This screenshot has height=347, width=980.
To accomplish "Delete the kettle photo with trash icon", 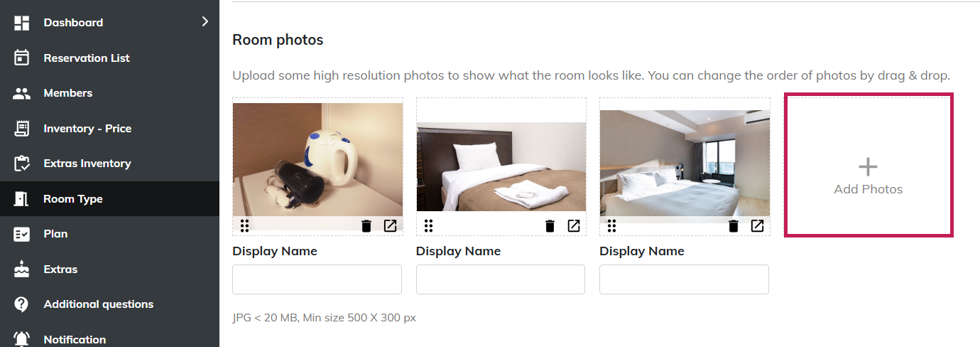I will coord(366,226).
